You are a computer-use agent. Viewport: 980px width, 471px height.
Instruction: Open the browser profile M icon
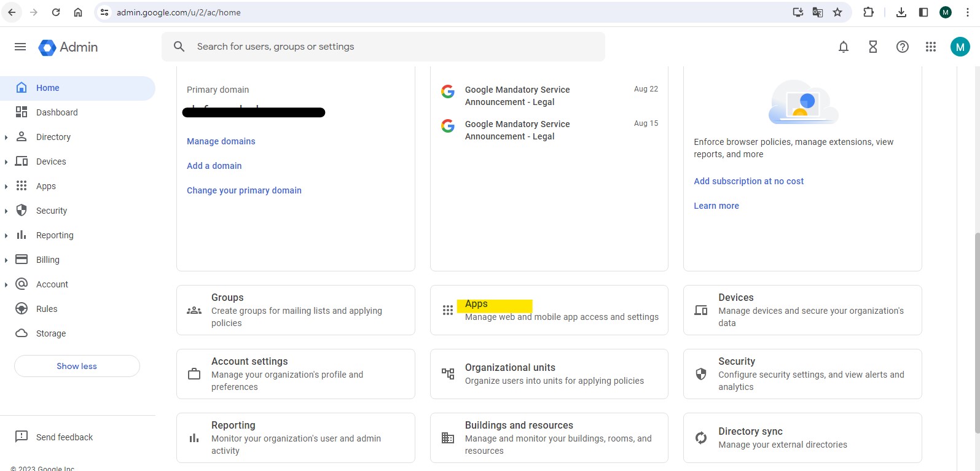click(x=946, y=12)
